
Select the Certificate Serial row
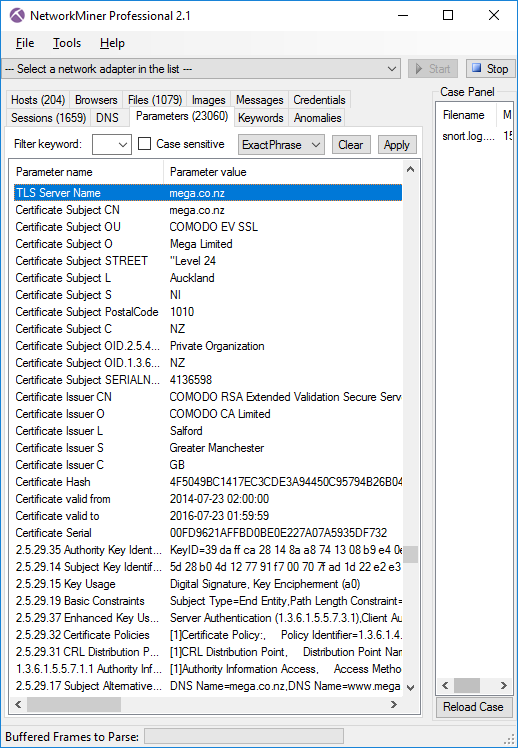pos(208,533)
